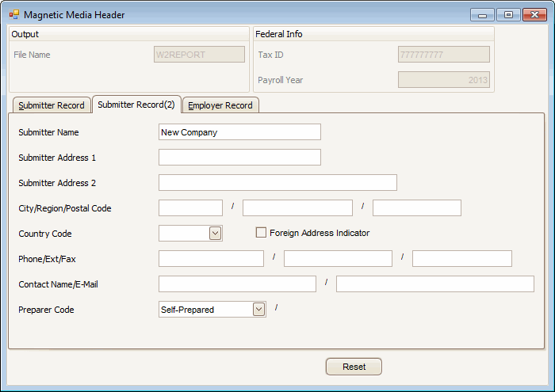
Task: Open the Country Code dropdown
Action: coord(215,233)
